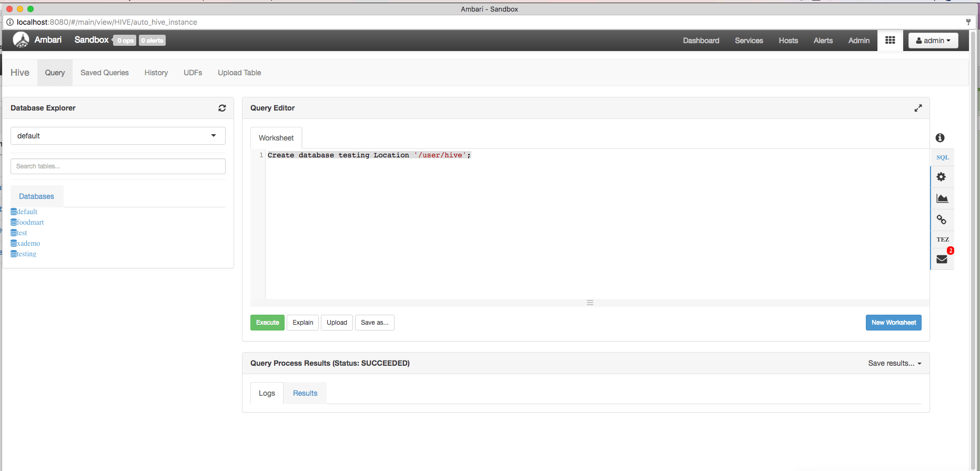
Task: Show the Results tab
Action: click(x=305, y=393)
